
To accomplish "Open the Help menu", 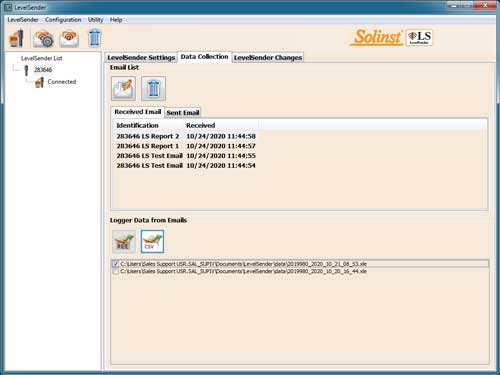I will pos(116,20).
